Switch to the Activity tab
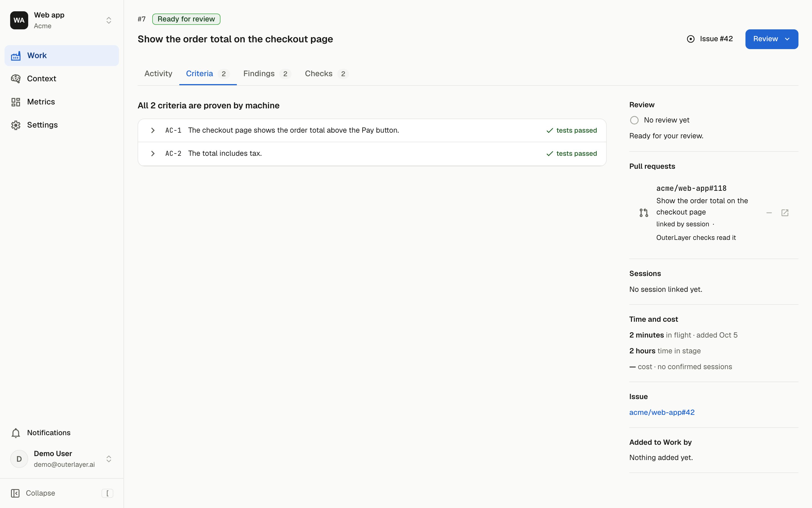The width and height of the screenshot is (812, 508). (158, 74)
